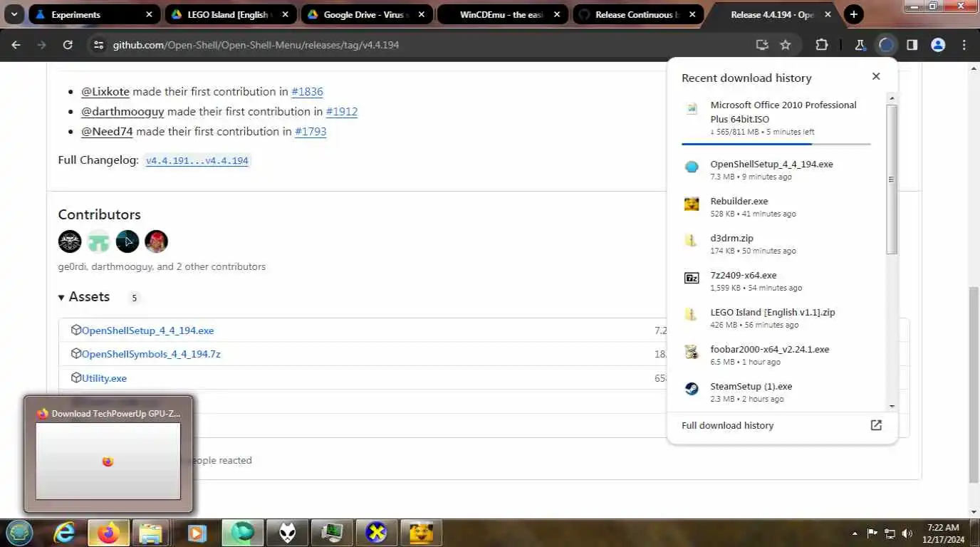Open OpenShellSetup_4_4_194.exe in download history

tap(776, 170)
